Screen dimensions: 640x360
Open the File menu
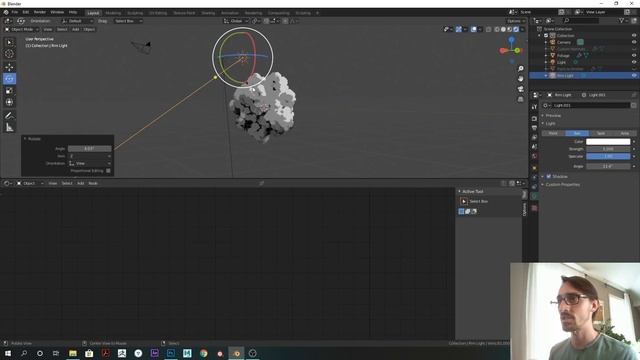pos(15,12)
